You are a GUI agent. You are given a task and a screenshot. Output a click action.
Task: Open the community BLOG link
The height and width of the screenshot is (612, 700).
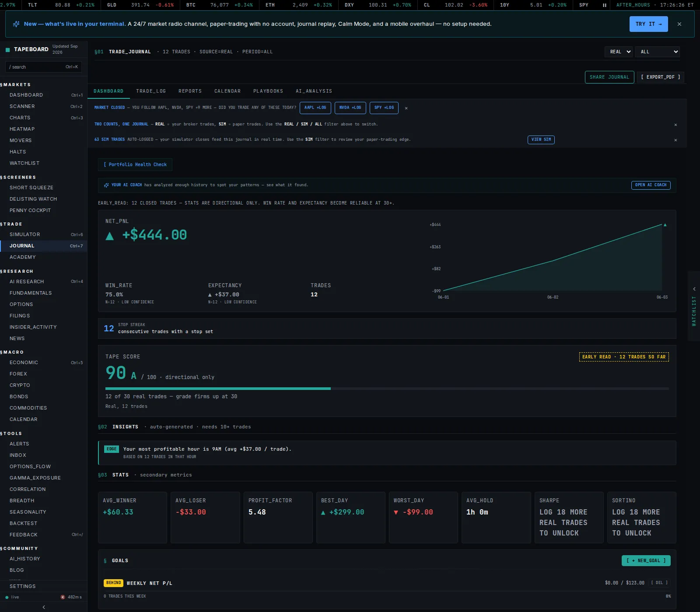[x=44, y=570]
